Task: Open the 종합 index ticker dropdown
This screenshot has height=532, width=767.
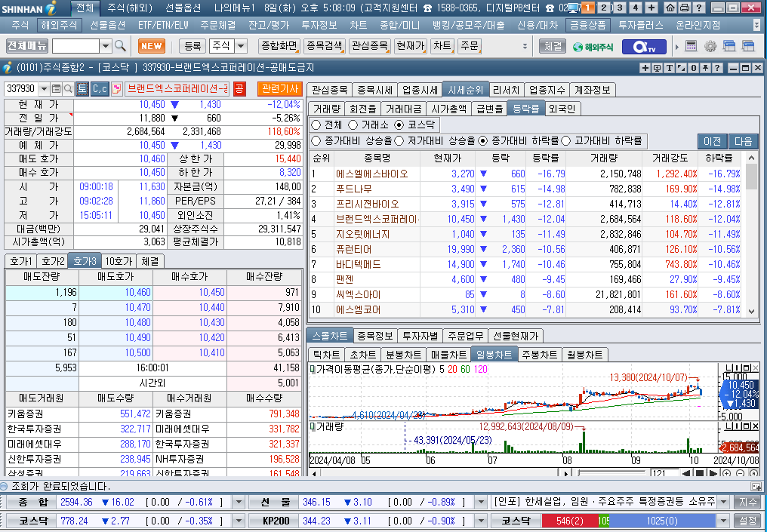Action: tap(239, 502)
